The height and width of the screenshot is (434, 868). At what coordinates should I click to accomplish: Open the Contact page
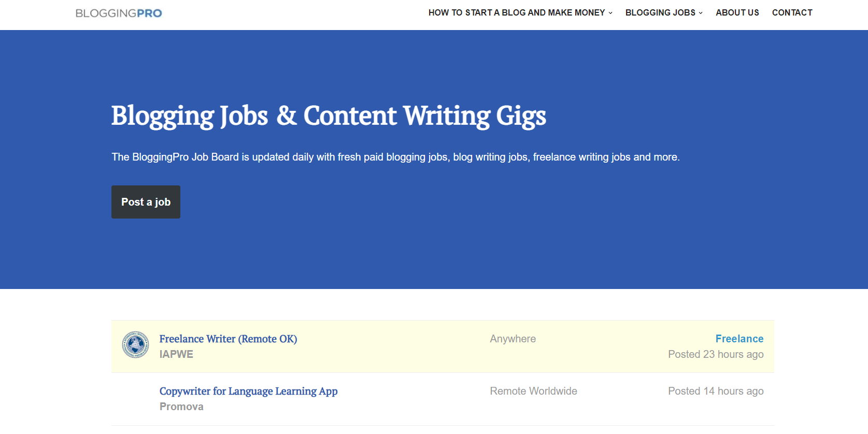(792, 12)
